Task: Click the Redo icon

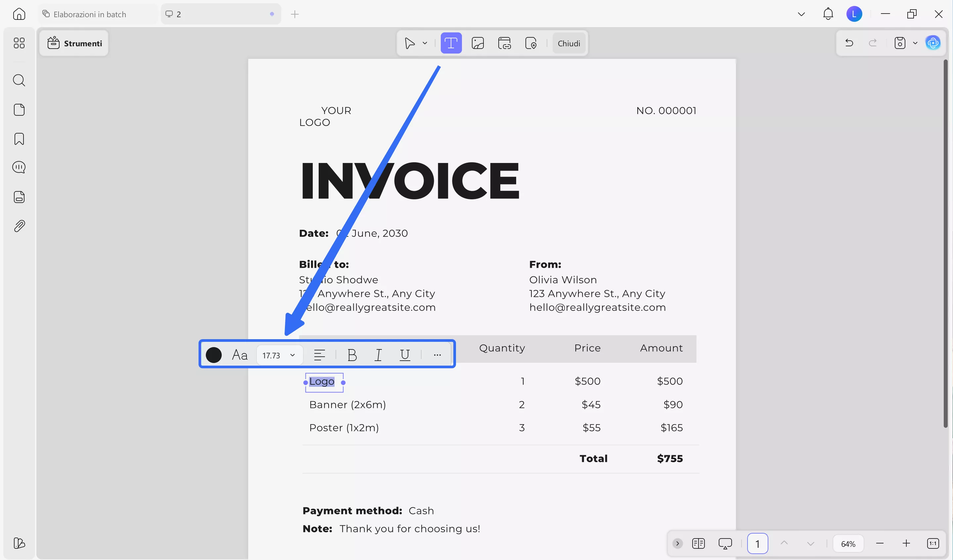Action: (873, 43)
